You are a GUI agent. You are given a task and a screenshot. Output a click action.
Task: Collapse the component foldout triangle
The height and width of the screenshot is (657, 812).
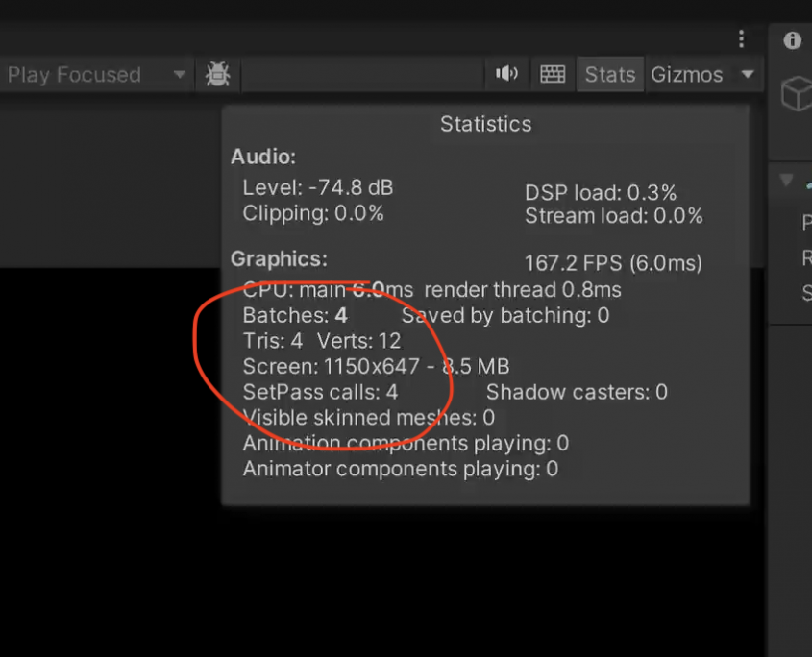(x=787, y=180)
